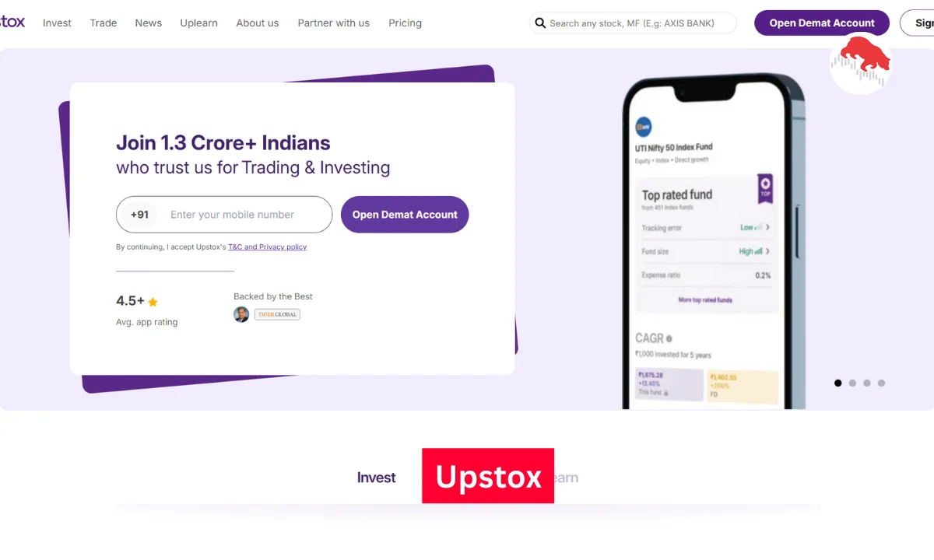Click the yellow star rating icon

point(153,302)
